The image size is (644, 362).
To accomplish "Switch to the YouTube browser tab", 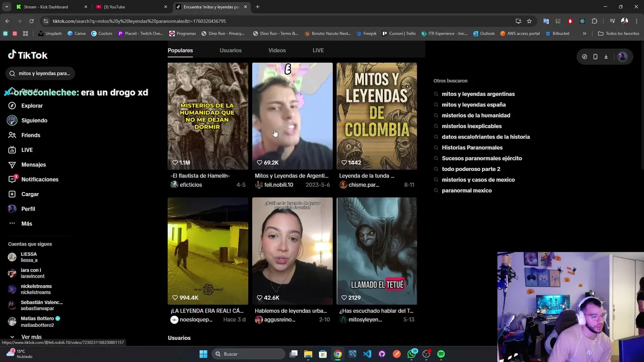I will [x=131, y=7].
